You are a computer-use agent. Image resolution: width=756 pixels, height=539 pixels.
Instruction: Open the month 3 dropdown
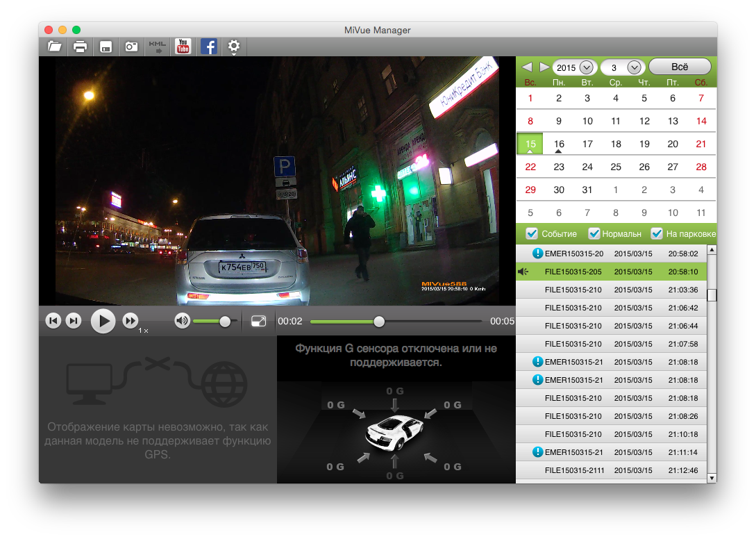623,67
